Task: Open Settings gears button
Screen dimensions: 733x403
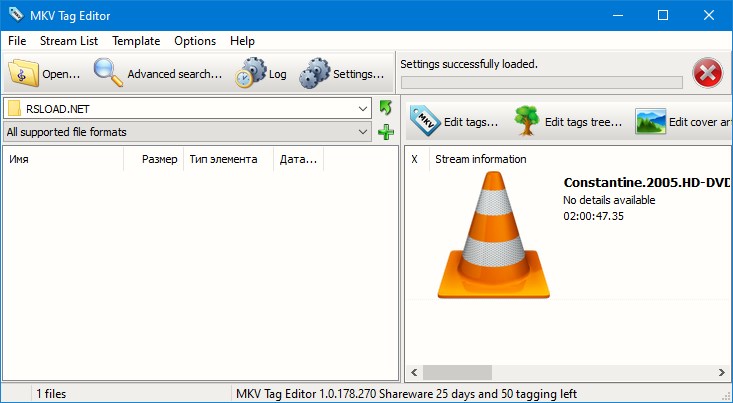Action: click(314, 73)
